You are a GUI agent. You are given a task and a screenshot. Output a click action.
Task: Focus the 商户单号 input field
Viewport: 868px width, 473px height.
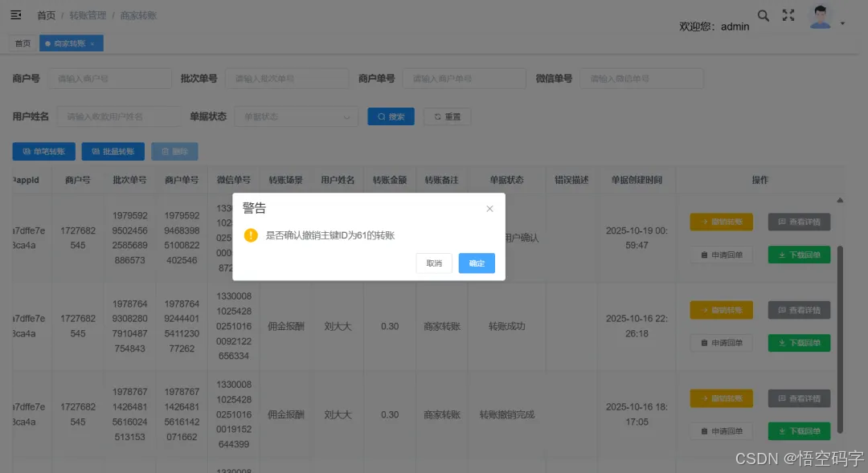click(x=464, y=79)
